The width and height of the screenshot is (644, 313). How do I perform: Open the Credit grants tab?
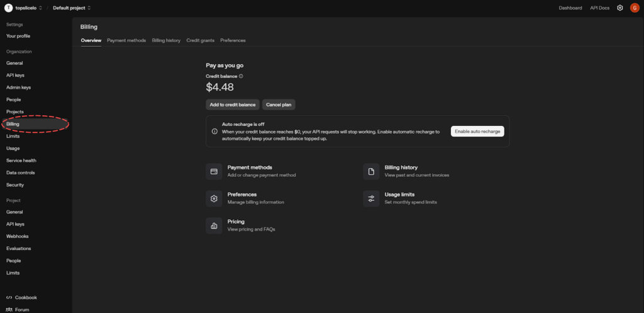pyautogui.click(x=200, y=40)
